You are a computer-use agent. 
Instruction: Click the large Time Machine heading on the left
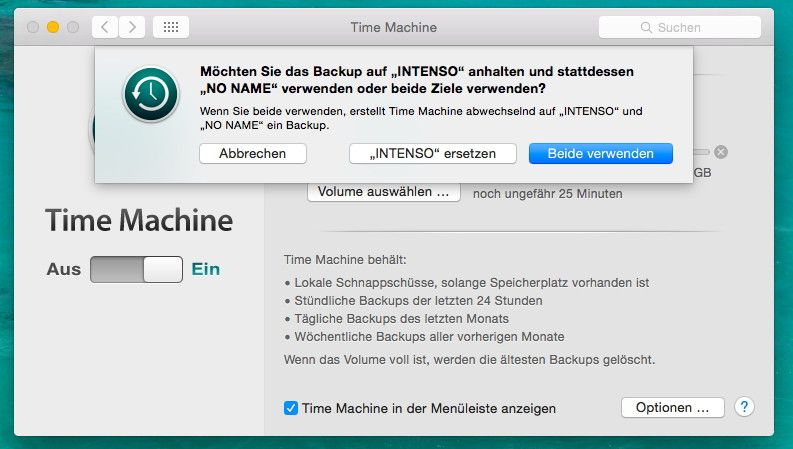(139, 220)
